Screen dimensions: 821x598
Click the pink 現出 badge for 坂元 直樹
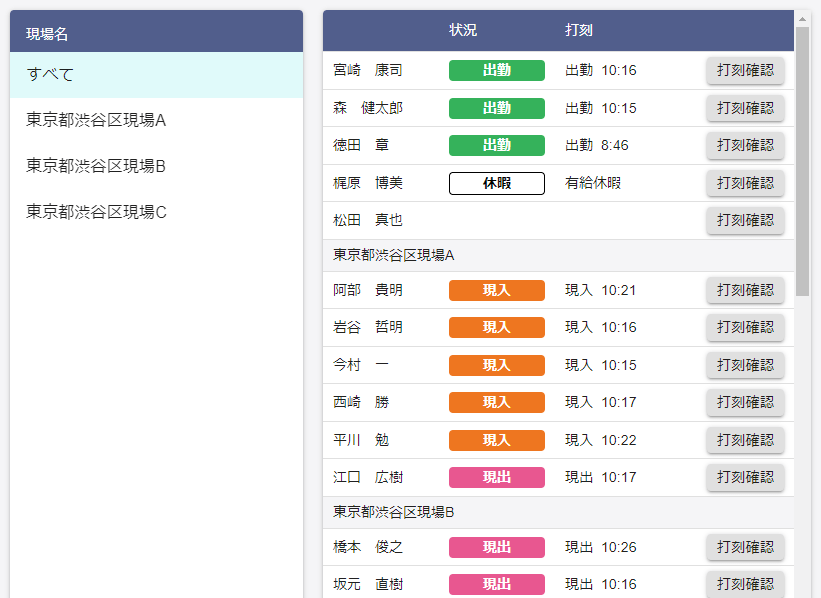(x=496, y=584)
